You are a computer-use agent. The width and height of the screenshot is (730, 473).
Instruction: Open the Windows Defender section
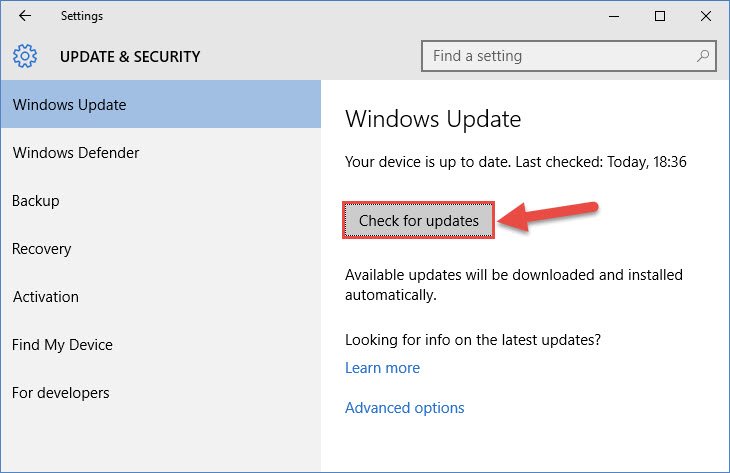coord(161,153)
